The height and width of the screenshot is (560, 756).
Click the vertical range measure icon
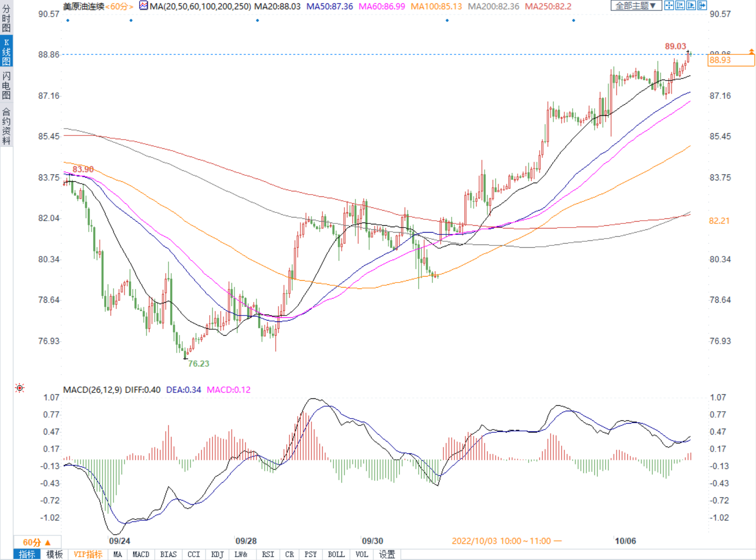[680, 5]
